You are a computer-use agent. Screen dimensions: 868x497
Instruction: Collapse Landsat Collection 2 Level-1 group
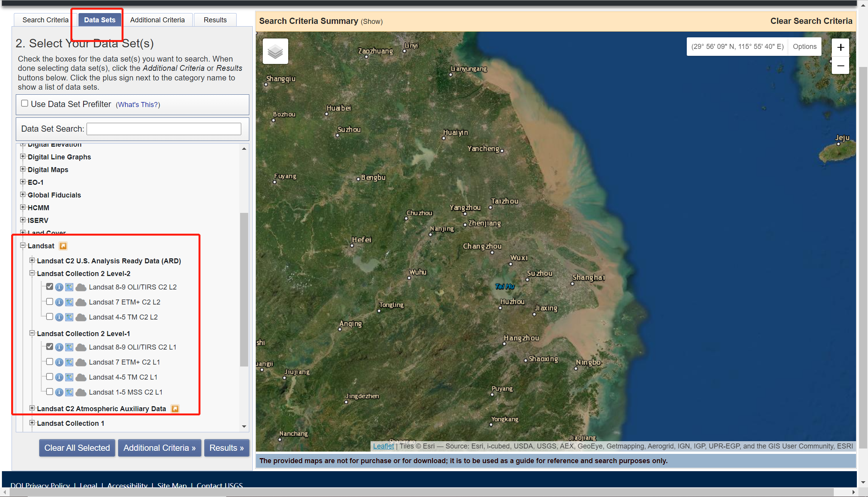coord(32,333)
